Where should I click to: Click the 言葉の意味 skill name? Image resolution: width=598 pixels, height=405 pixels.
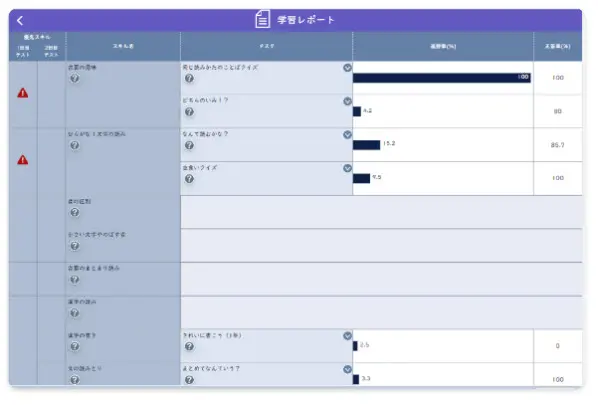coord(82,68)
